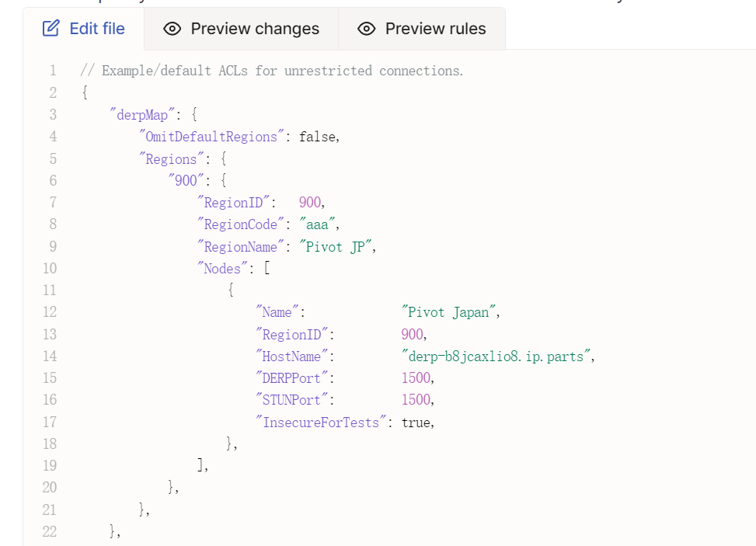Click the DERPPort value 1500
Screen dimensions: 756x546
pos(416,377)
